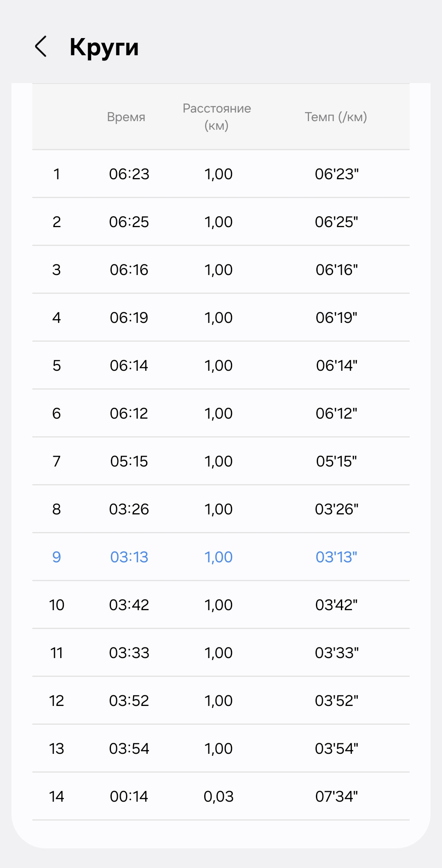Tap lap 3 time 06:16

(x=129, y=270)
